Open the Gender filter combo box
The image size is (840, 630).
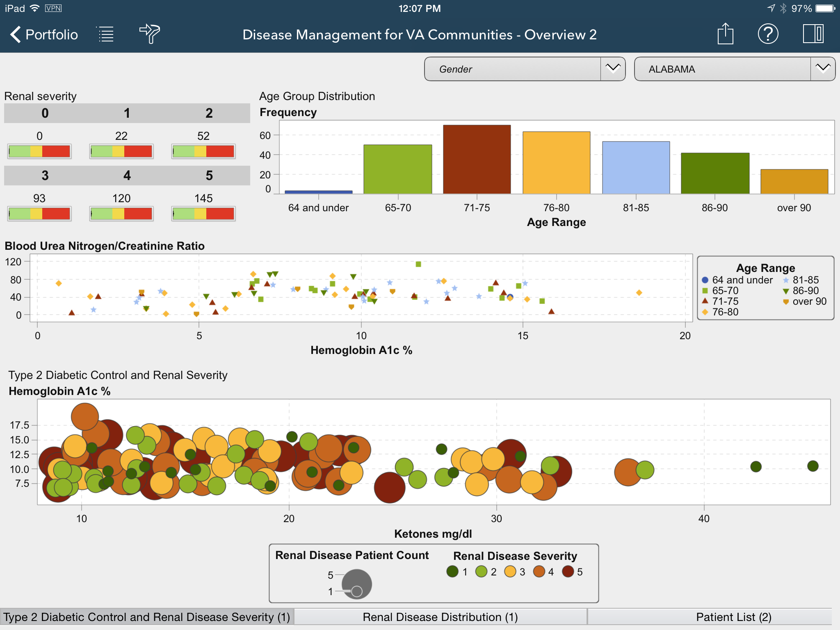point(512,69)
